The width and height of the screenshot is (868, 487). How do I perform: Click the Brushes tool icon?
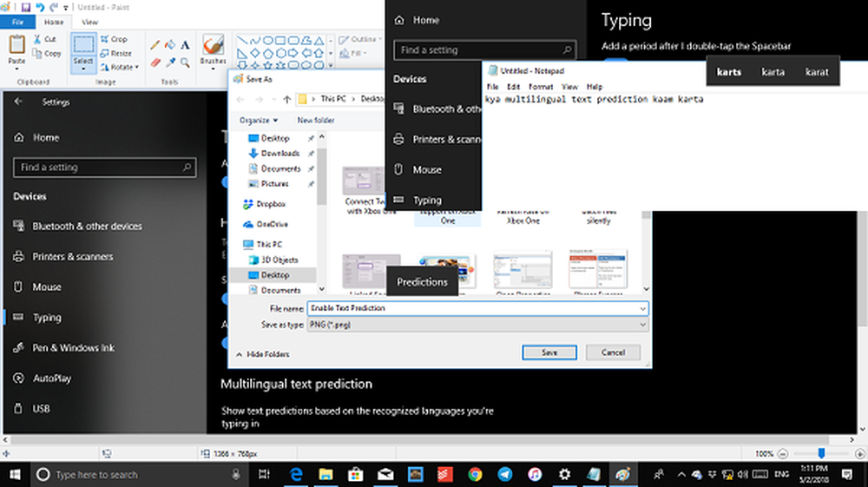pos(214,45)
